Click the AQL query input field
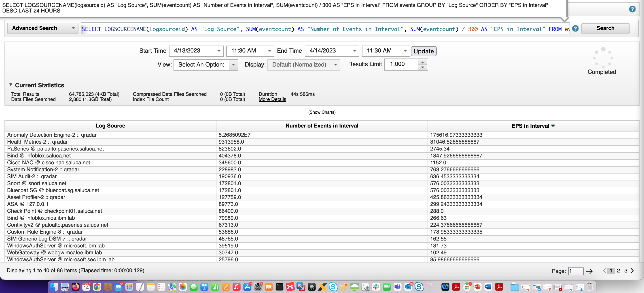This screenshot has height=293, width=644. (325, 29)
